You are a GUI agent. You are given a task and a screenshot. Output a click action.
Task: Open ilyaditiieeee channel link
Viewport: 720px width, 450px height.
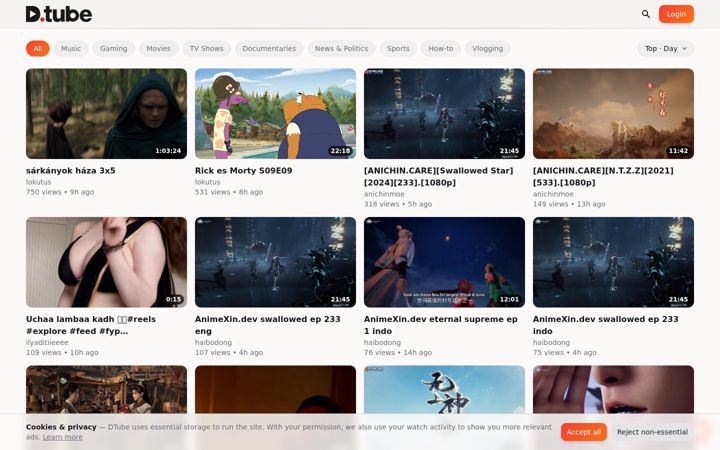47,342
